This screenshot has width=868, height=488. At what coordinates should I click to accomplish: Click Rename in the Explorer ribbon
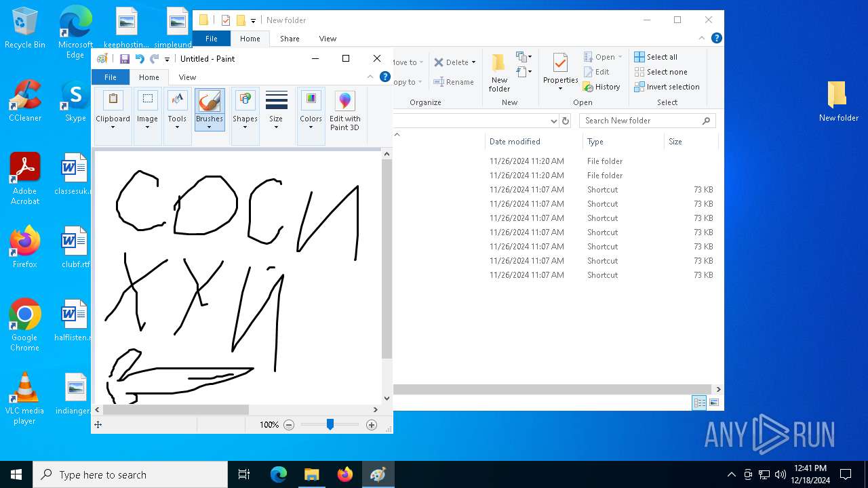pyautogui.click(x=454, y=82)
